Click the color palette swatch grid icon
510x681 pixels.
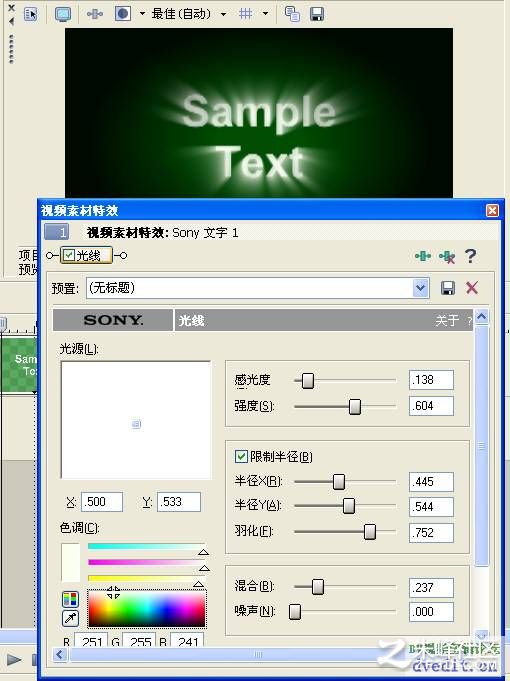pos(70,599)
